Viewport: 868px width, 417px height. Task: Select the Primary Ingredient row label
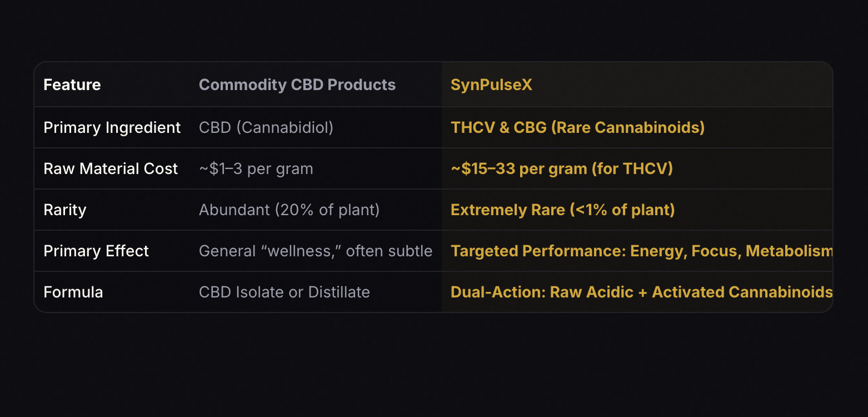click(112, 127)
